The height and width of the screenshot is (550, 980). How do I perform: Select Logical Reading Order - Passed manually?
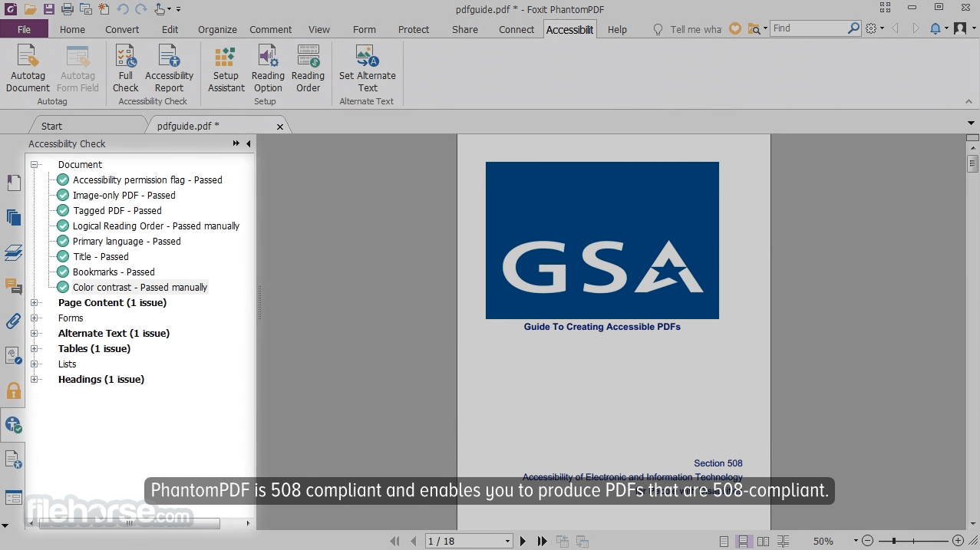tap(156, 226)
